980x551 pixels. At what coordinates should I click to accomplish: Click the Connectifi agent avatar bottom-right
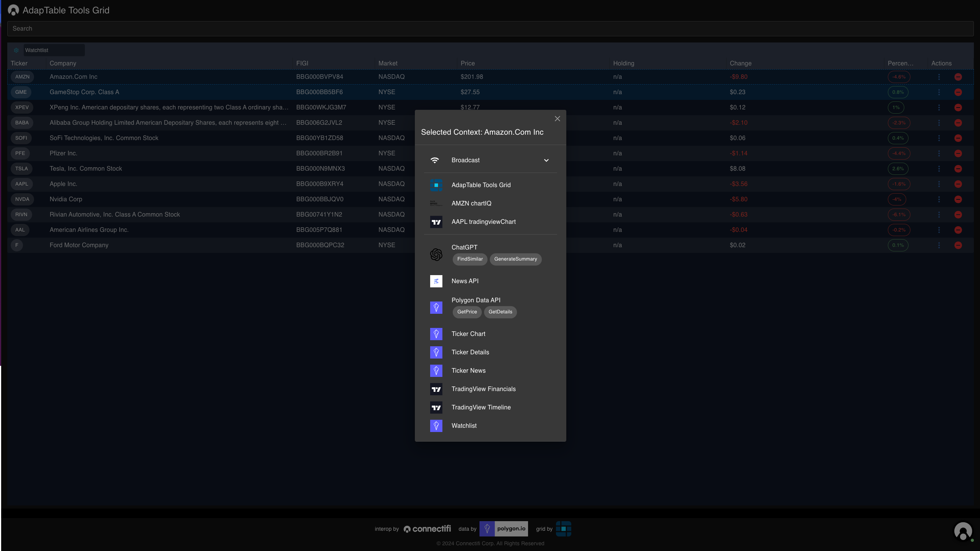(x=963, y=531)
